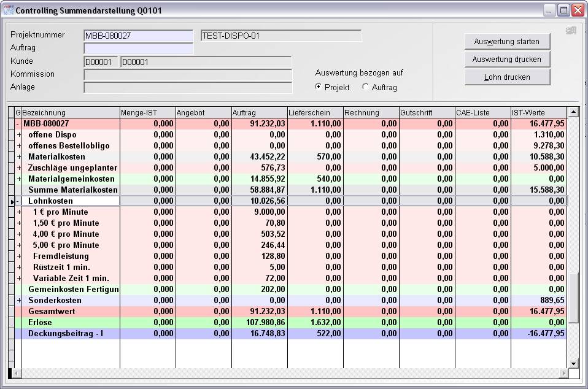The image size is (588, 389).
Task: Click the Auswertung starten button
Action: [x=506, y=42]
